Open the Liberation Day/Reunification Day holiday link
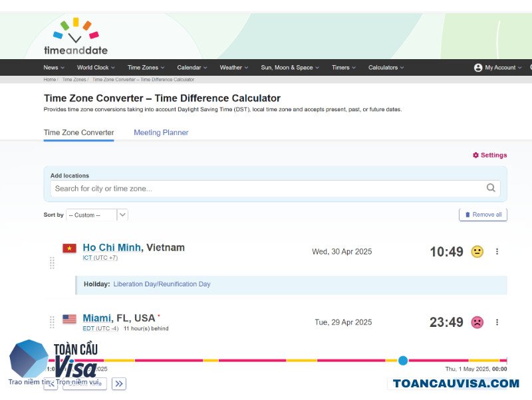This screenshot has width=532, height=400. 162,284
